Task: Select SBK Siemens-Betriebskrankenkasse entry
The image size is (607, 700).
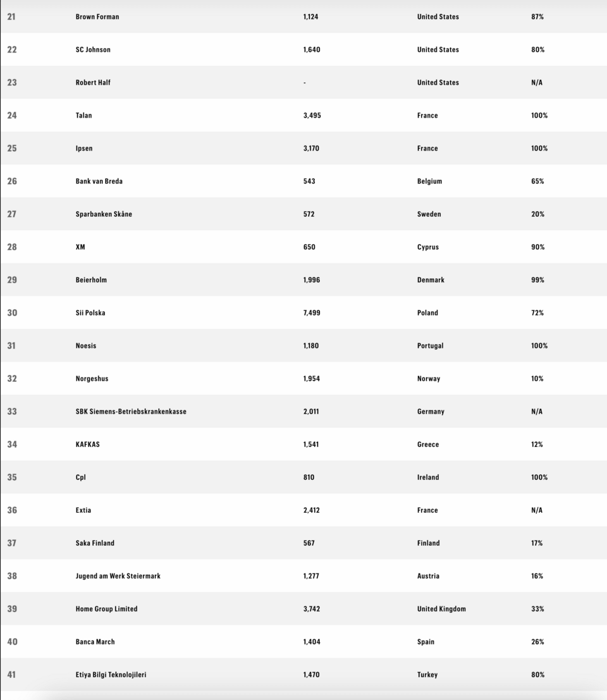Action: coord(131,412)
